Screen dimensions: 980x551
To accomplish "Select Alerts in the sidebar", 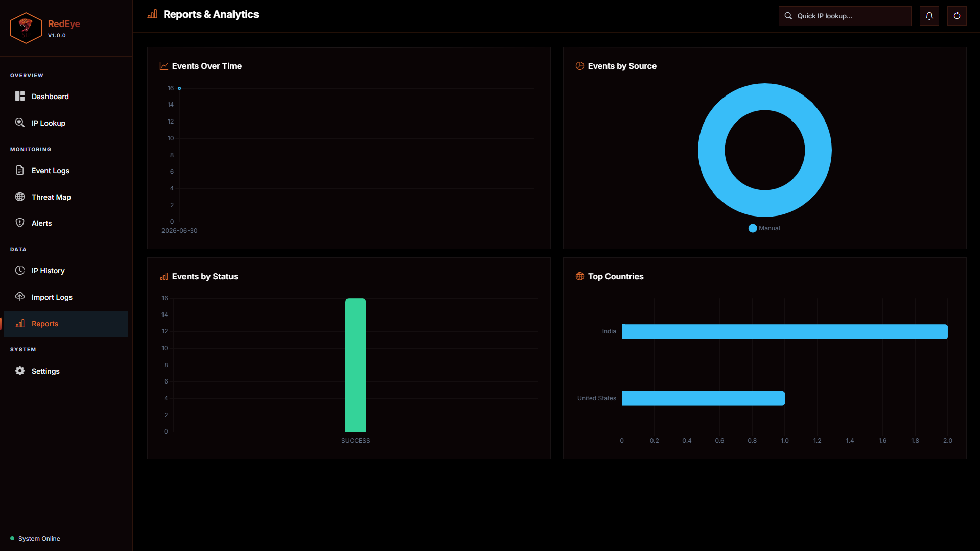I will tap(66, 223).
